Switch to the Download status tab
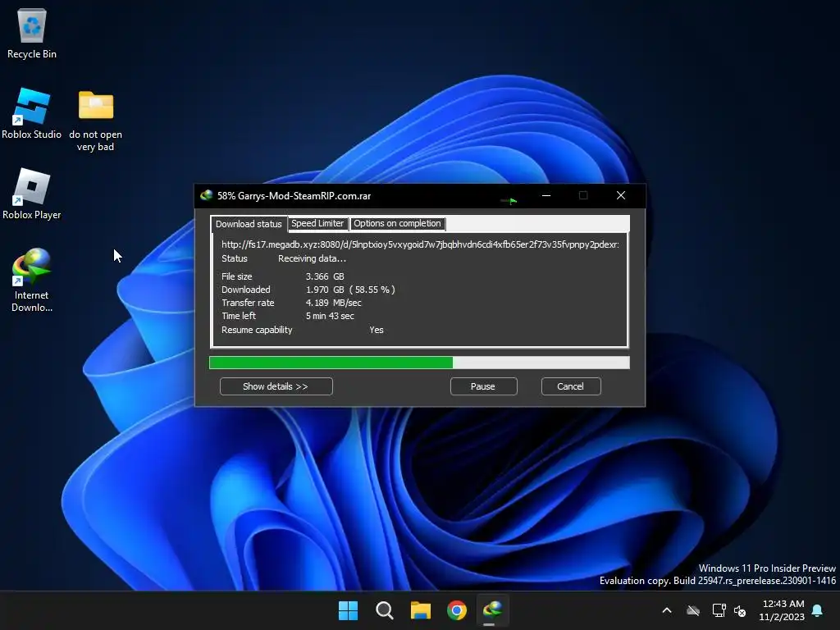The width and height of the screenshot is (840, 630). [249, 224]
